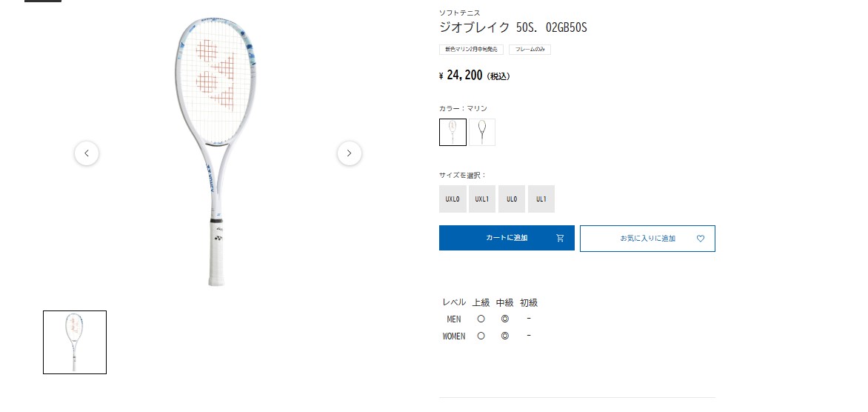Click the フレームのみ tag
868x412 pixels.
coord(530,50)
